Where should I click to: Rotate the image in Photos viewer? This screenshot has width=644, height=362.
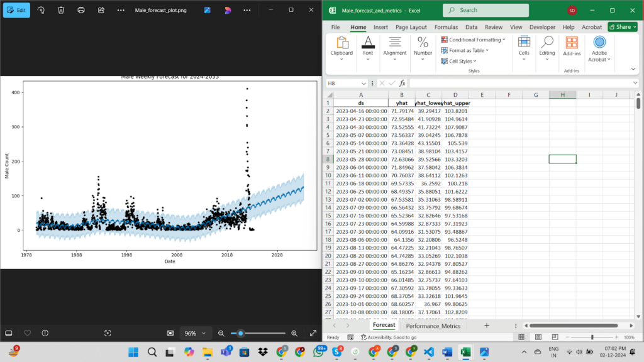pyautogui.click(x=41, y=10)
